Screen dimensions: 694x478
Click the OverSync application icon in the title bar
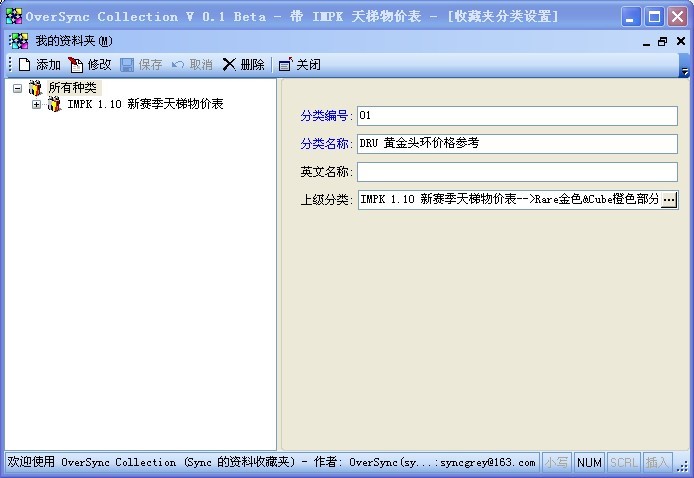(14, 16)
